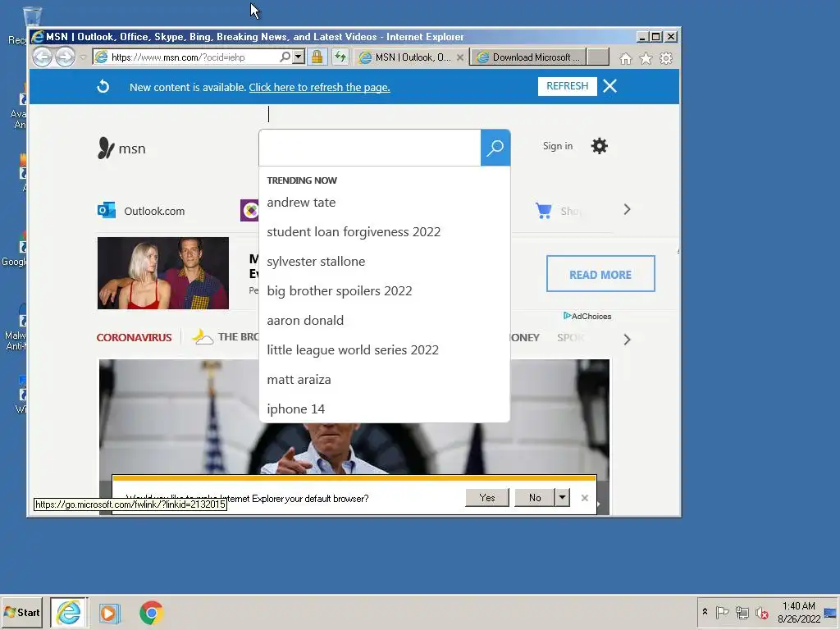Screen dimensions: 840x630
Task: Click the Sign in link
Action: point(558,146)
